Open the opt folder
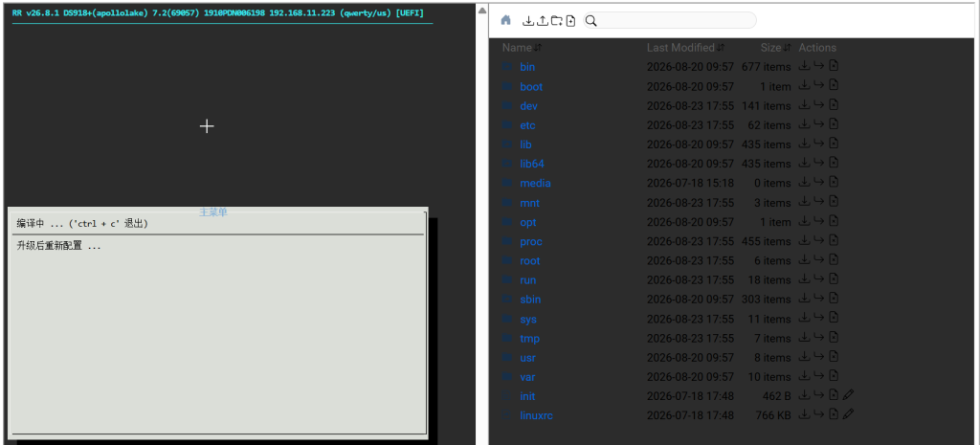 (528, 222)
